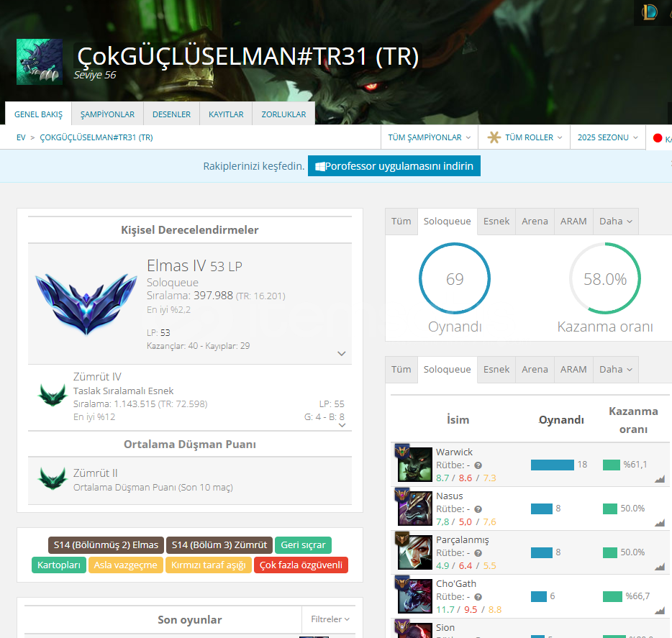
Task: Click the Nasus champion portrait
Action: pyautogui.click(x=414, y=509)
